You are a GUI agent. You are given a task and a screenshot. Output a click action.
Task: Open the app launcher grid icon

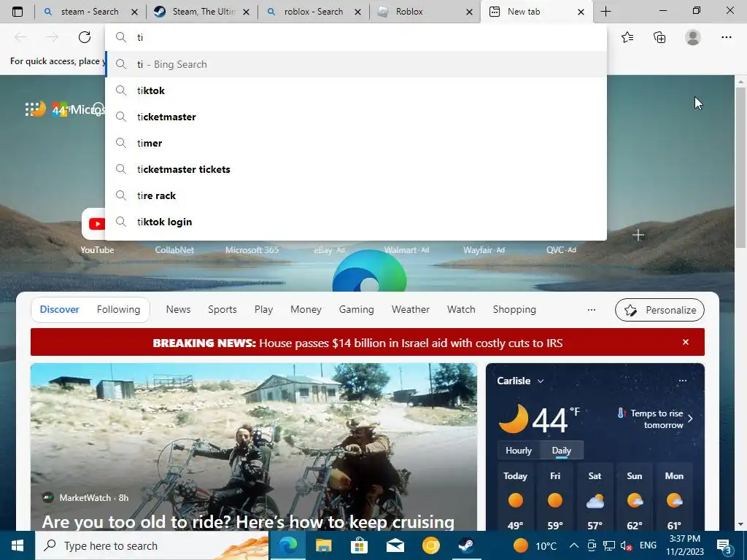click(31, 109)
